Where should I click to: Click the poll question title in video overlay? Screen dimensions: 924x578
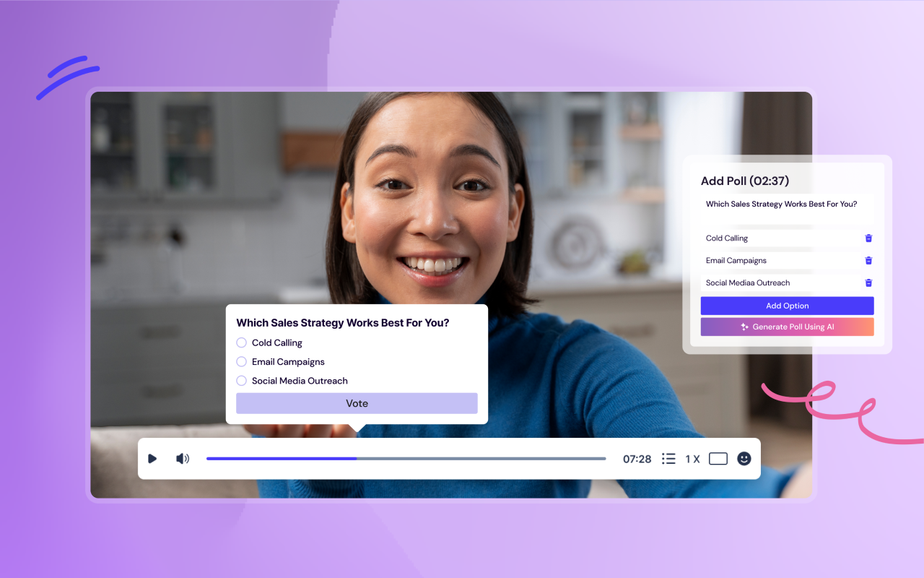[x=343, y=323]
